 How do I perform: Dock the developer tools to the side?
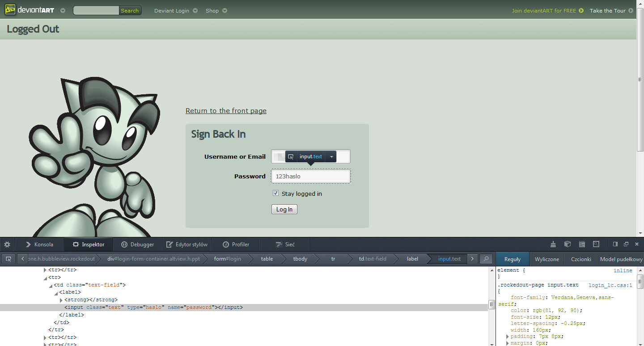(615, 244)
